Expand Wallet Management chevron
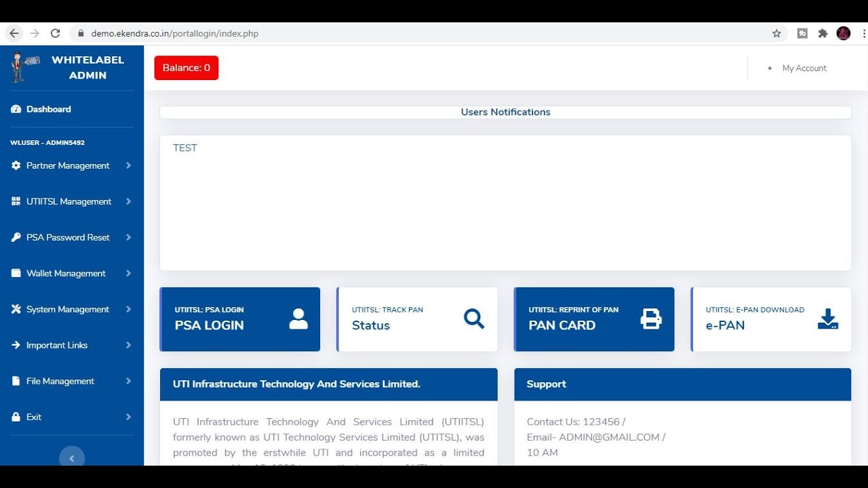Image resolution: width=868 pixels, height=488 pixels. click(128, 273)
